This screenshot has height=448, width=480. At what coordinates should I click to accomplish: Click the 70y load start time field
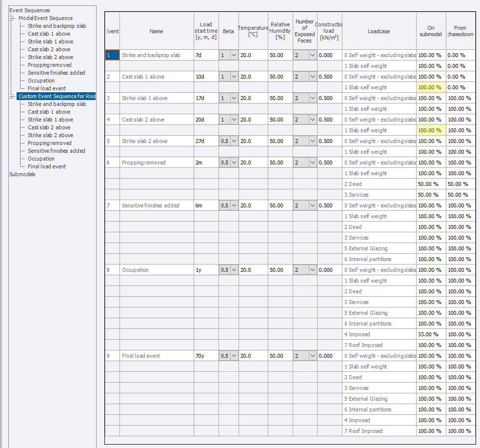pos(205,356)
